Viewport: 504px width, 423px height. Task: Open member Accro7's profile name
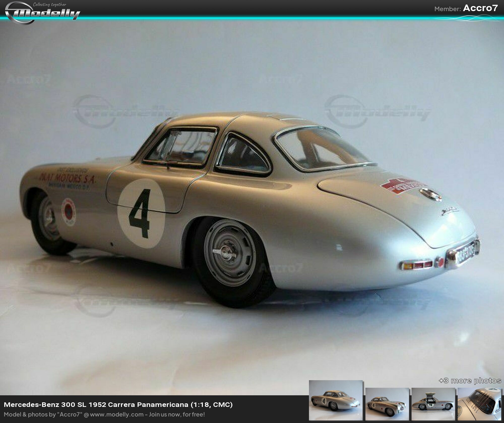pos(480,8)
